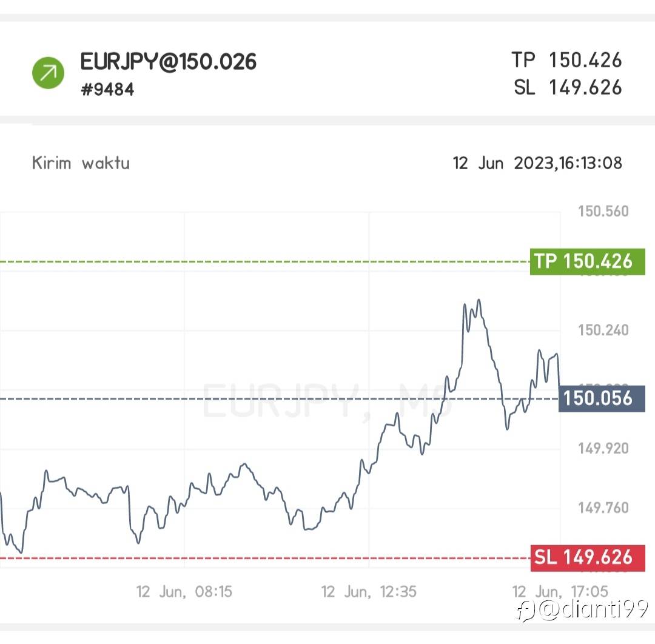This screenshot has height=644, width=655.
Task: Click the TP 150.426 header value
Action: [566, 60]
